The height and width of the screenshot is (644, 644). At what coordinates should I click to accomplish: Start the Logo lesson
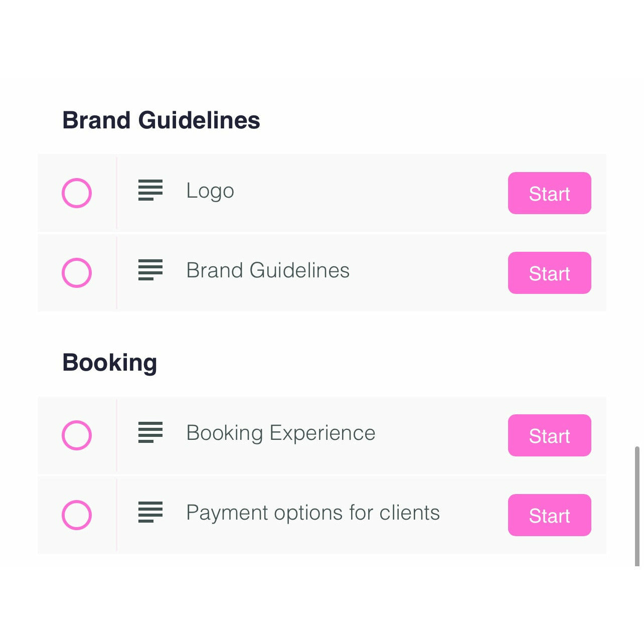pyautogui.click(x=549, y=193)
